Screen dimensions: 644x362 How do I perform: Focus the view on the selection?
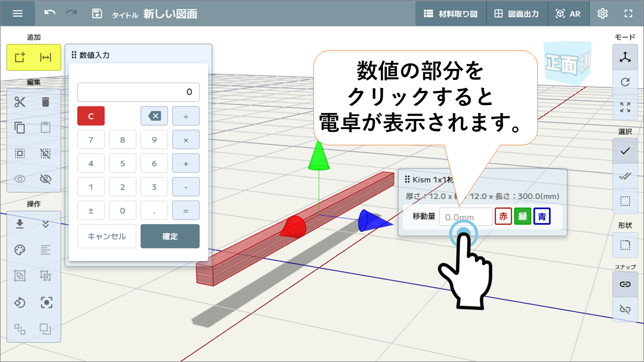(x=46, y=302)
